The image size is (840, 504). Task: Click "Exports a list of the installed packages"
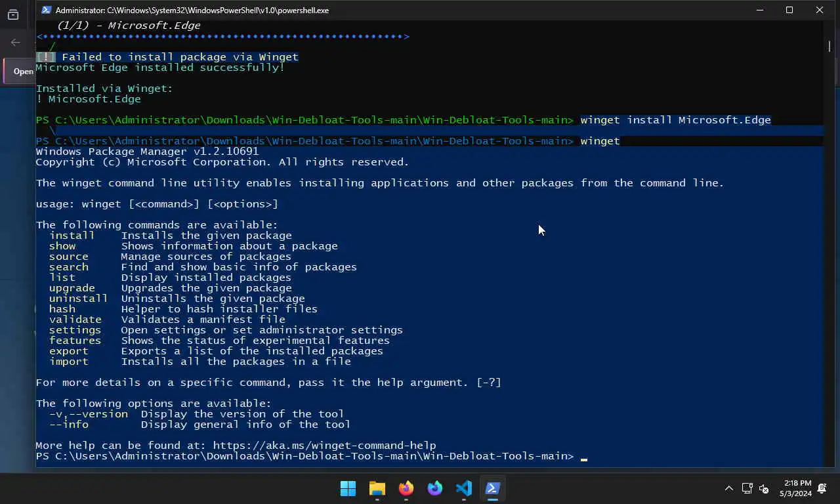252,351
